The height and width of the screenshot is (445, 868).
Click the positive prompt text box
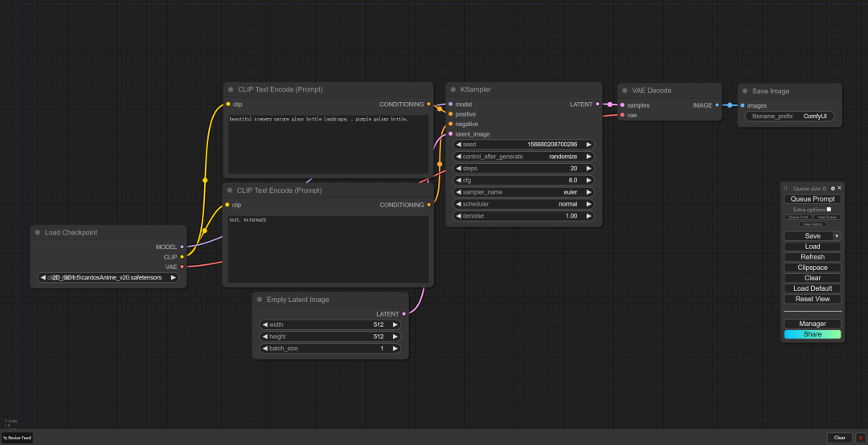point(327,145)
